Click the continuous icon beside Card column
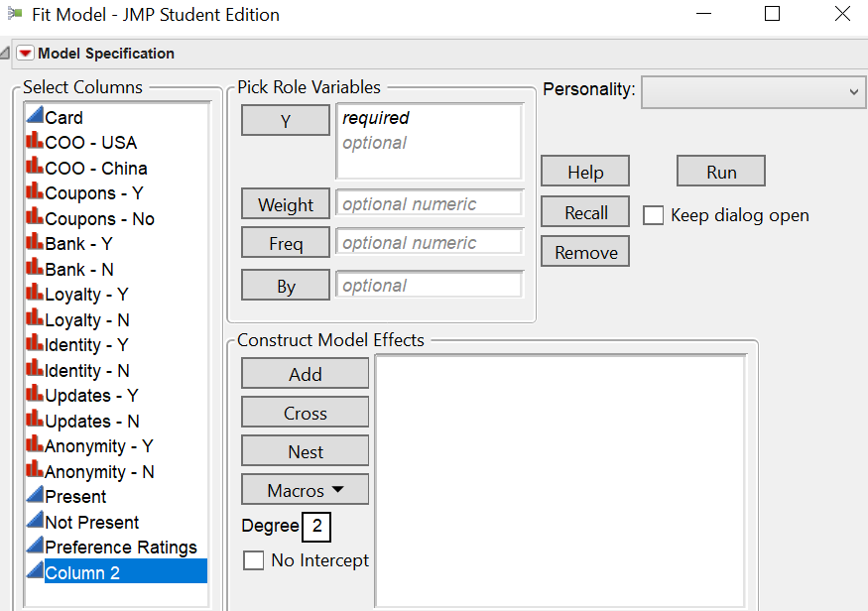Image resolution: width=868 pixels, height=611 pixels. (35, 117)
